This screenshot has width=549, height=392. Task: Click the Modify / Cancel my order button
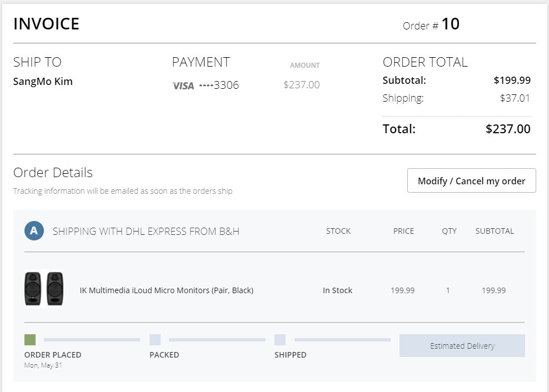tap(471, 181)
